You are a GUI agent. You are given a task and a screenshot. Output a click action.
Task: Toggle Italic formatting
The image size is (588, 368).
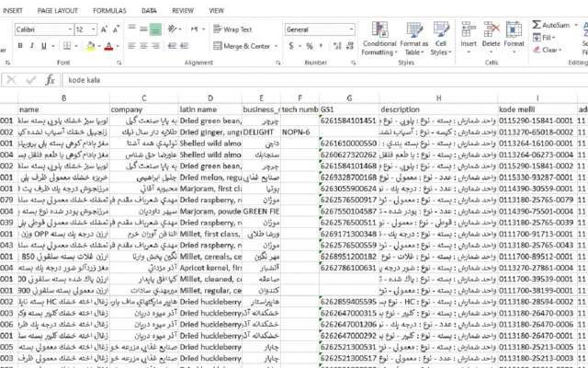coord(32,46)
